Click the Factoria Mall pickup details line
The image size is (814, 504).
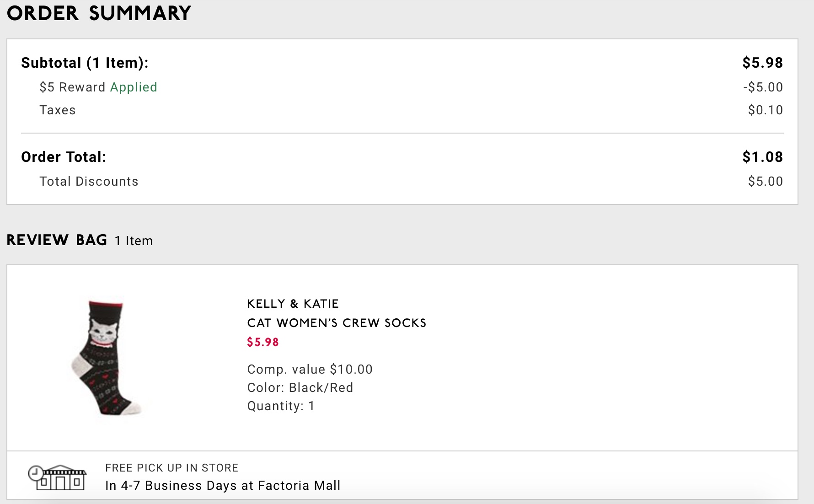click(223, 485)
